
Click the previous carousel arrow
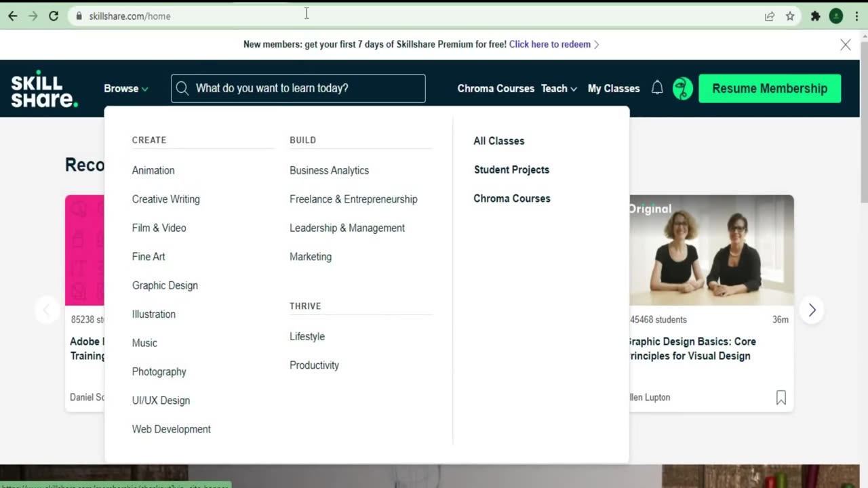[47, 310]
